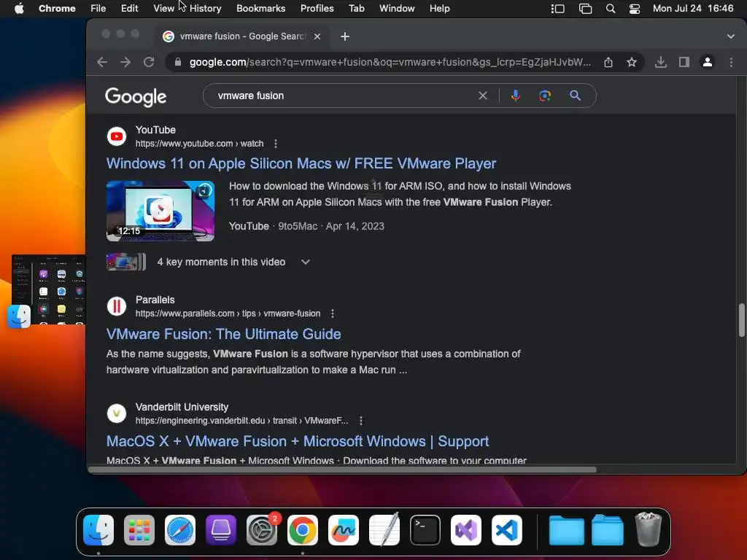Screen dimensions: 747x560
Task: Submit search with magnifier icon
Action: click(x=575, y=96)
